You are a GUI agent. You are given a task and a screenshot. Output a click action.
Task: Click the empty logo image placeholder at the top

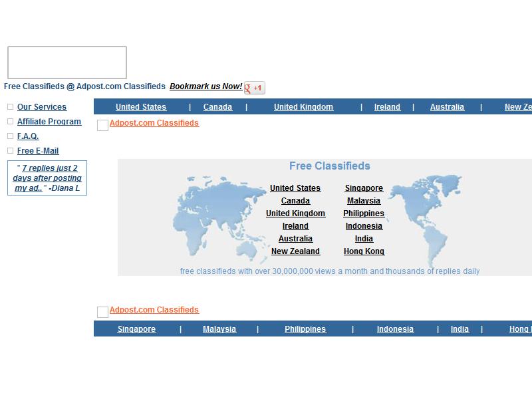pyautogui.click(x=67, y=63)
